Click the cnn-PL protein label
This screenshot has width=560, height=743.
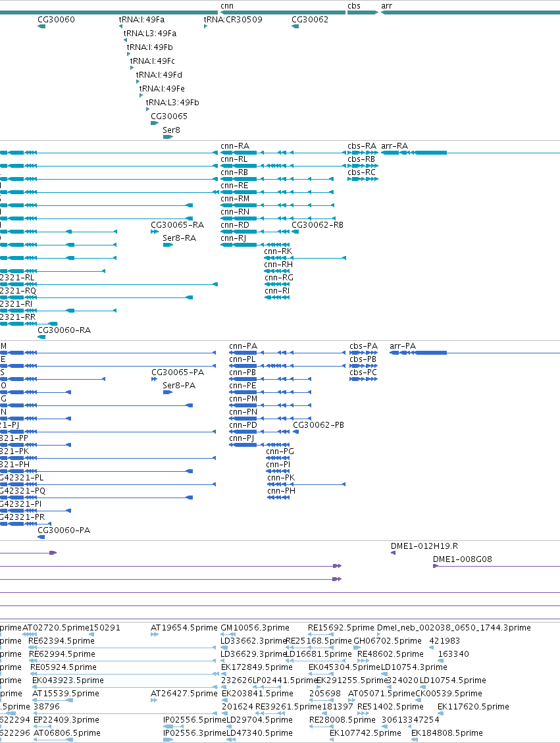[x=242, y=359]
